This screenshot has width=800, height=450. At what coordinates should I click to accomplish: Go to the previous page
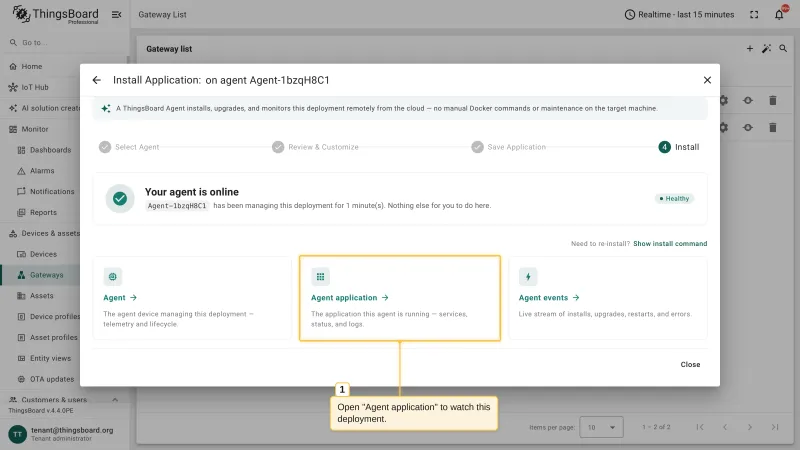pos(725,427)
